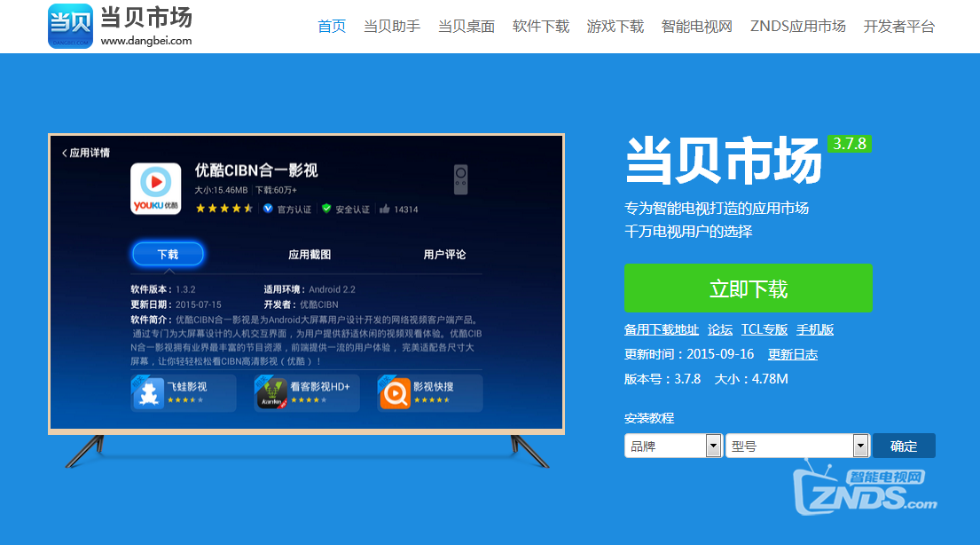The image size is (980, 545).
Task: Click the back arrow beside 应用详情
Action: 65,153
